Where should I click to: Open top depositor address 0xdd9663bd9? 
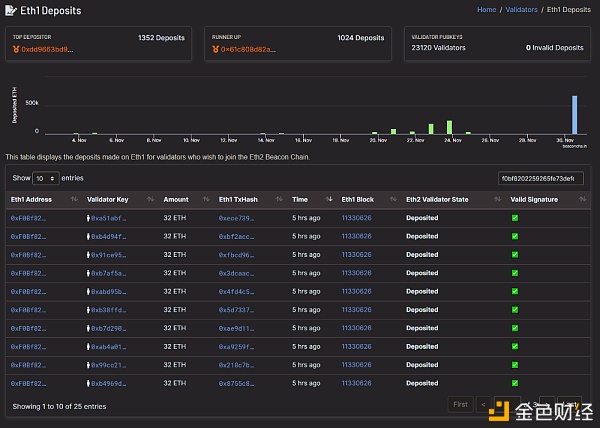coord(47,49)
